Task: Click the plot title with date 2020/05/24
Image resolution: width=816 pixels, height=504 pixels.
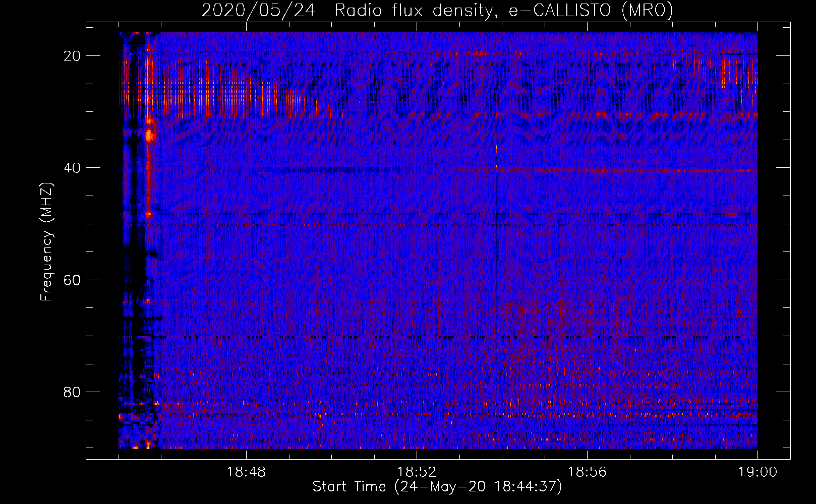Action: click(437, 10)
